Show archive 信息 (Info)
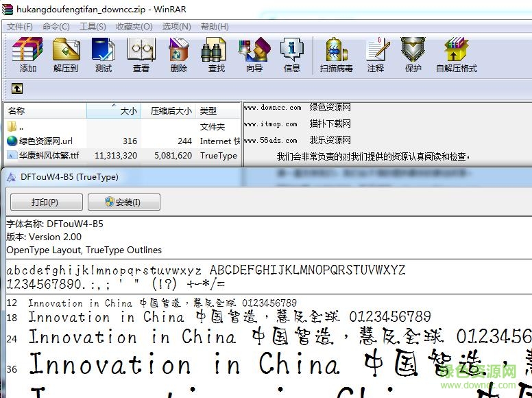 pyautogui.click(x=292, y=55)
